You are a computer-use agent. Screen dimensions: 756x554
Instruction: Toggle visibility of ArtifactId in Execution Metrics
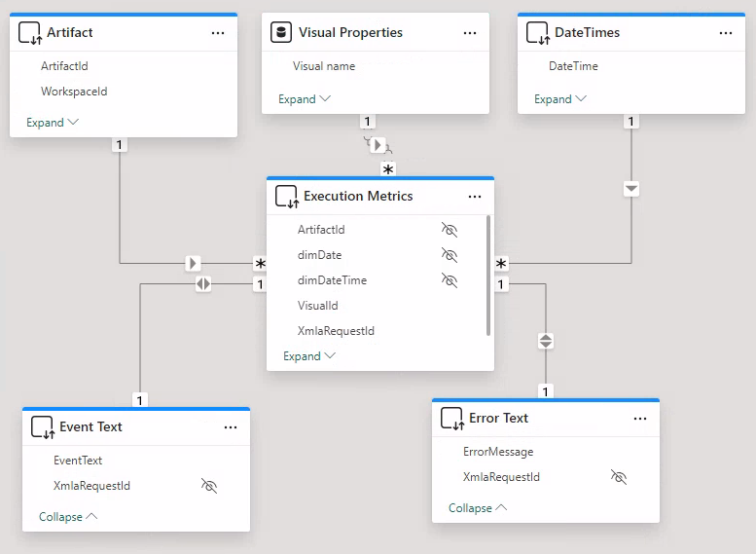tap(449, 230)
